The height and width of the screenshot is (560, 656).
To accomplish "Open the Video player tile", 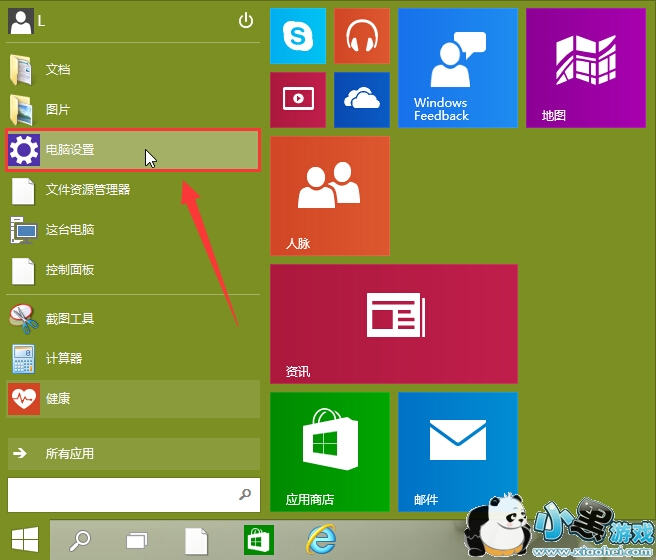I will click(x=298, y=100).
